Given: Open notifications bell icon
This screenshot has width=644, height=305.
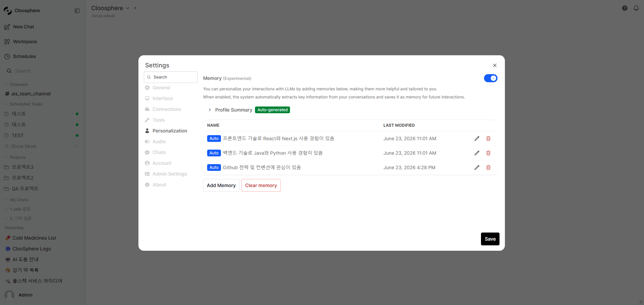Looking at the screenshot, I should pyautogui.click(x=636, y=8).
